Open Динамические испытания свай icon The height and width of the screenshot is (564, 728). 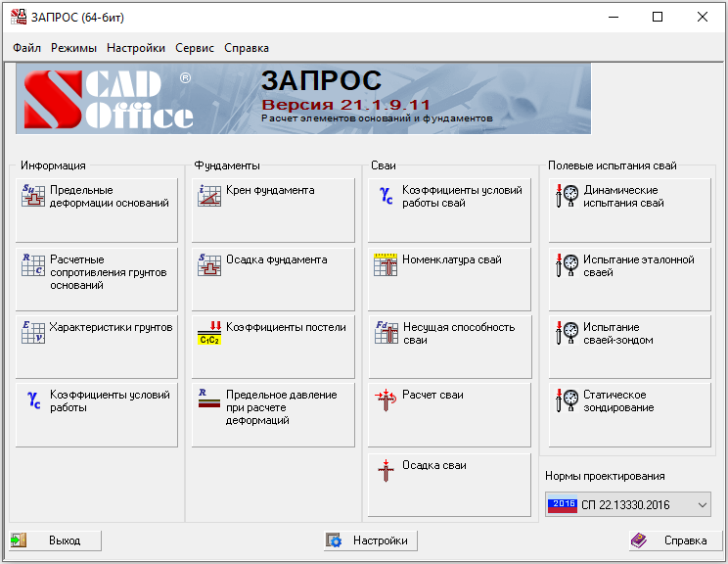coord(566,196)
